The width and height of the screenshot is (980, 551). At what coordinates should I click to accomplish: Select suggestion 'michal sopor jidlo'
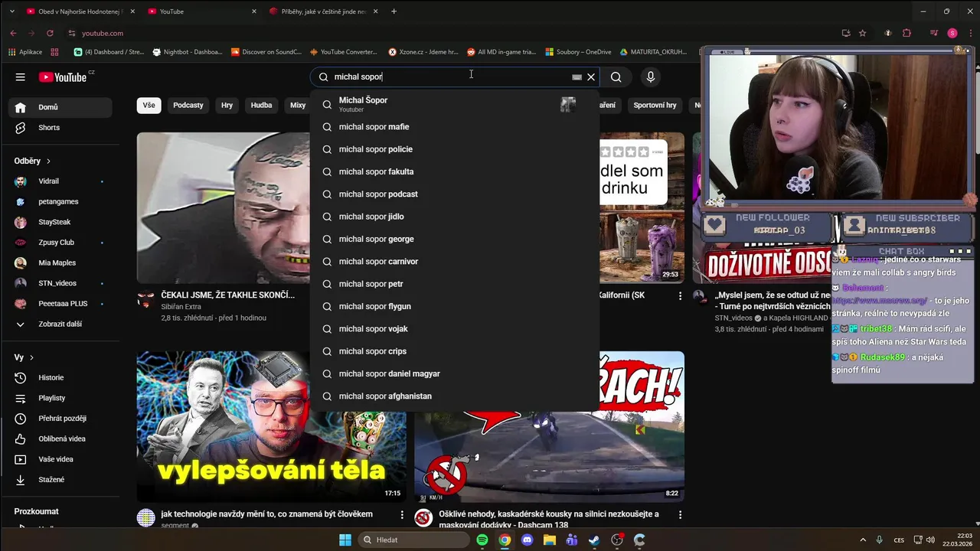point(455,217)
